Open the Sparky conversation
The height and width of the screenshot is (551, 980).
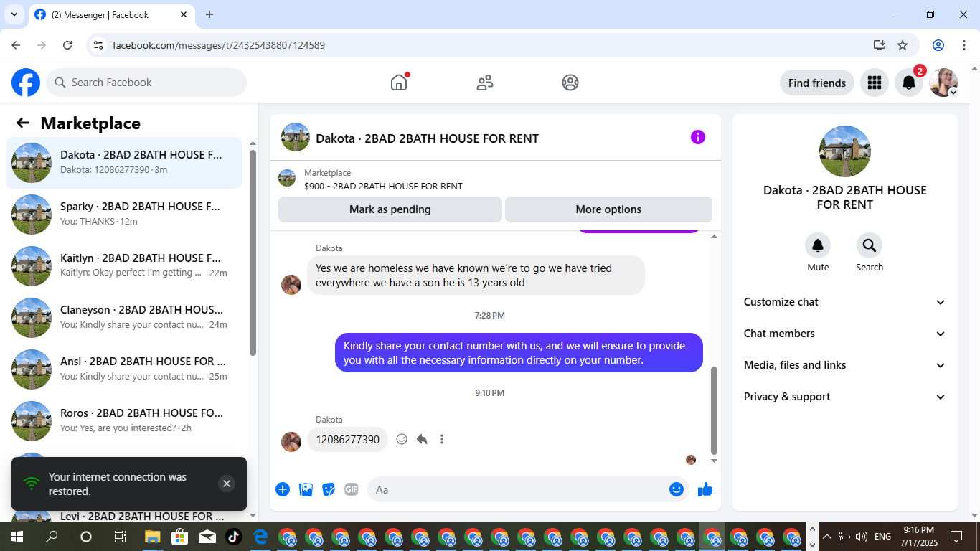pyautogui.click(x=124, y=215)
